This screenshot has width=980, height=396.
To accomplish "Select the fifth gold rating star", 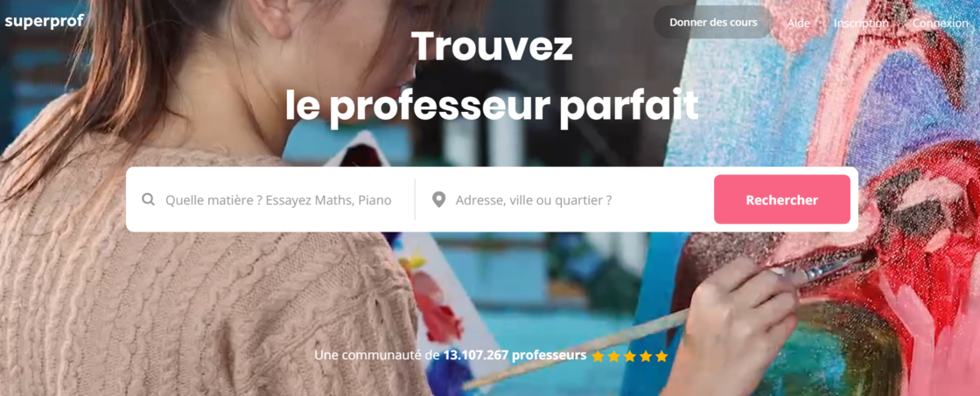I will (661, 356).
